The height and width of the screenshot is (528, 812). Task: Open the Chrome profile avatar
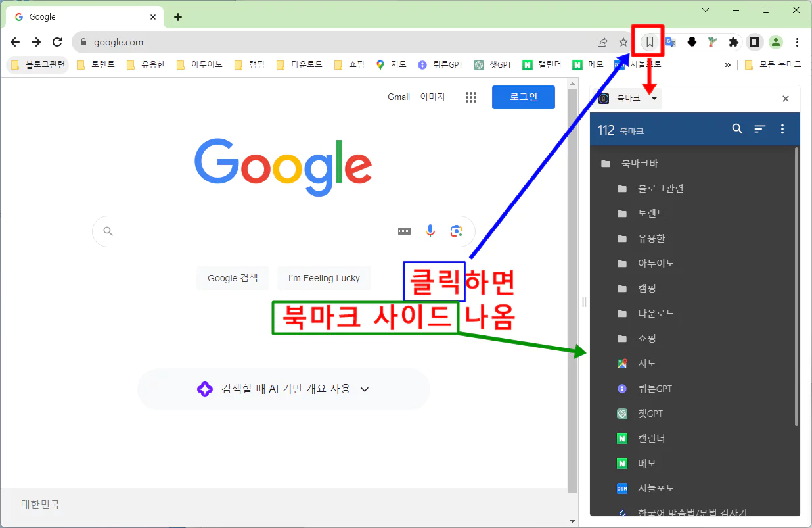click(x=776, y=42)
